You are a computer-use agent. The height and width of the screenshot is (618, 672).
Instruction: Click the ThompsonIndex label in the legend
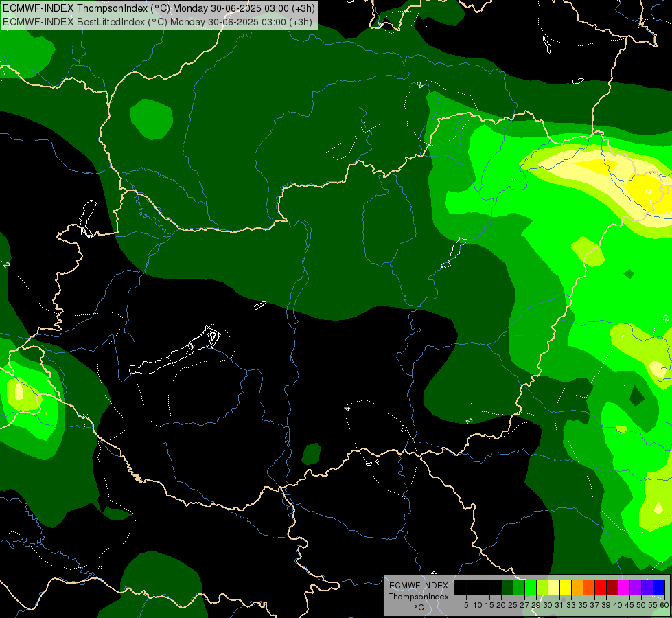pos(419,597)
